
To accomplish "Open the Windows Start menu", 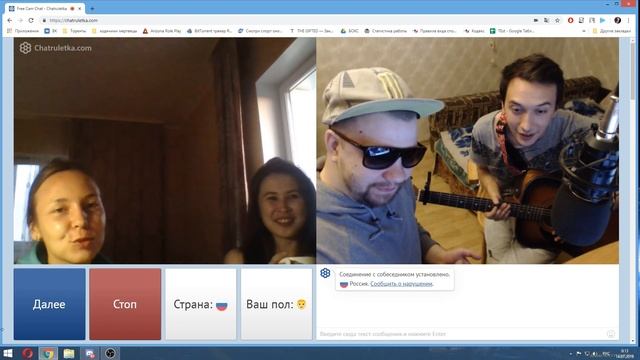I will click(x=8, y=353).
